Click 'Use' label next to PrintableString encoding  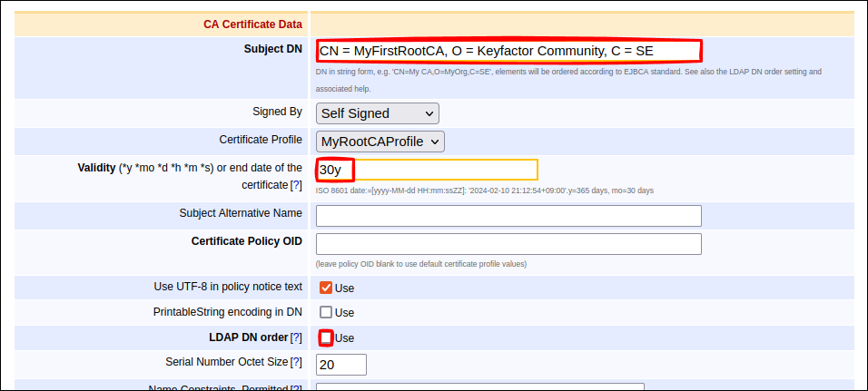pyautogui.click(x=345, y=313)
